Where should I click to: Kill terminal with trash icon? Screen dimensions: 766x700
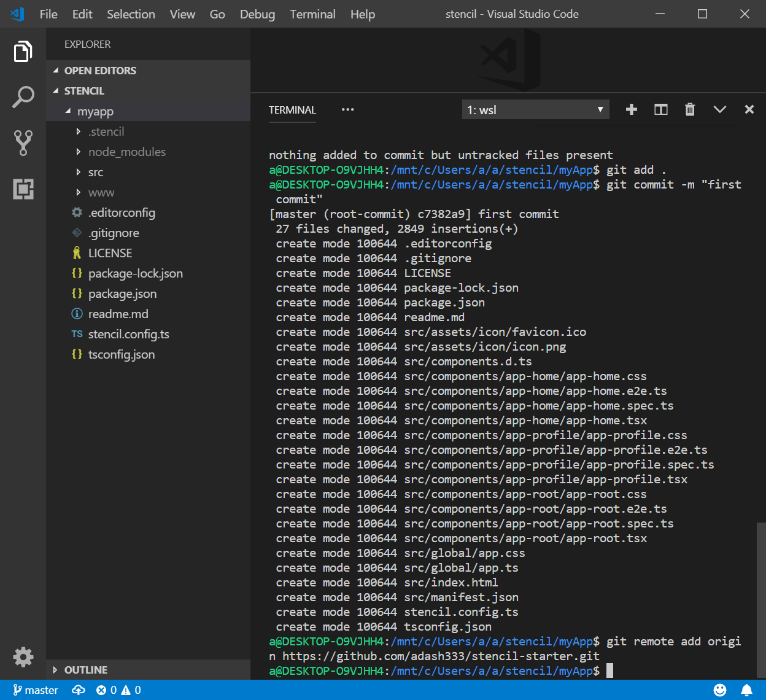point(690,110)
